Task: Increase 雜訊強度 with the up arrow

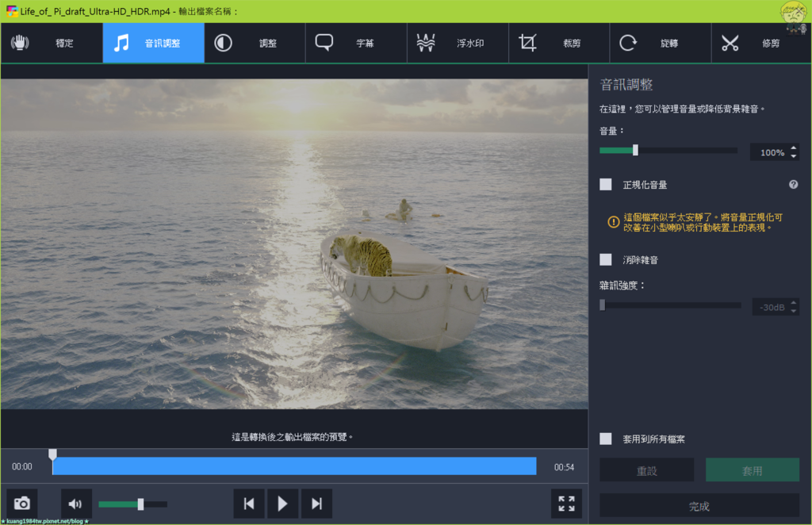Action: [793, 304]
